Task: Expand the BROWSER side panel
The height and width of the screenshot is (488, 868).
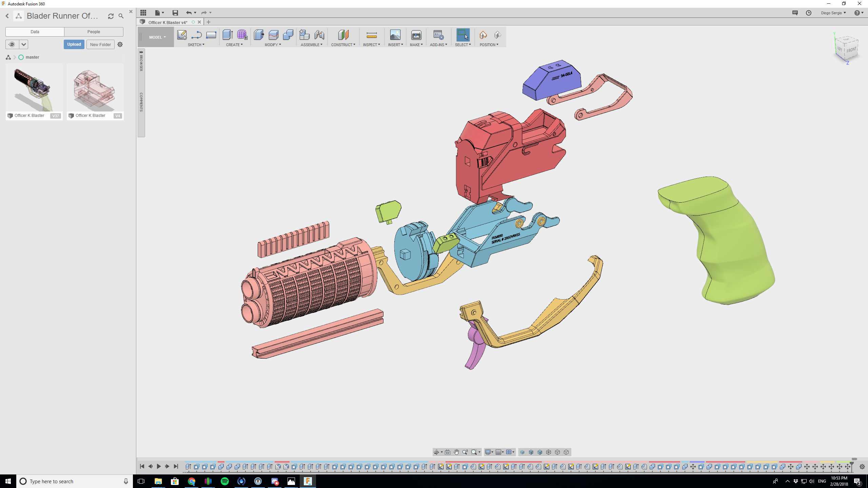Action: click(x=141, y=61)
